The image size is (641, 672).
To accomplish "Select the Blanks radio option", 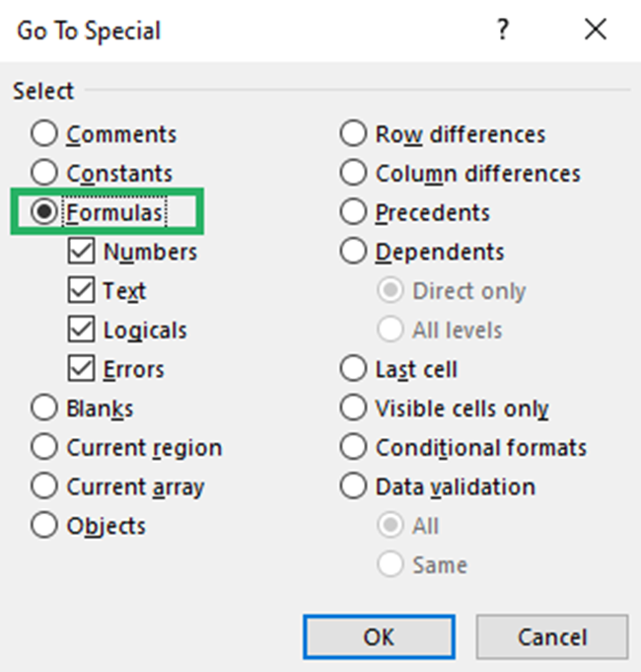I will [44, 409].
